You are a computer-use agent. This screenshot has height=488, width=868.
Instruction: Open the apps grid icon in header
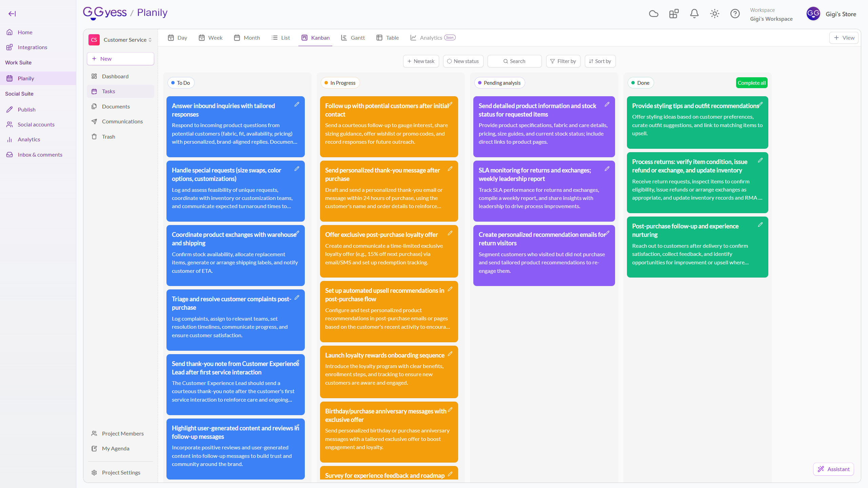point(674,14)
